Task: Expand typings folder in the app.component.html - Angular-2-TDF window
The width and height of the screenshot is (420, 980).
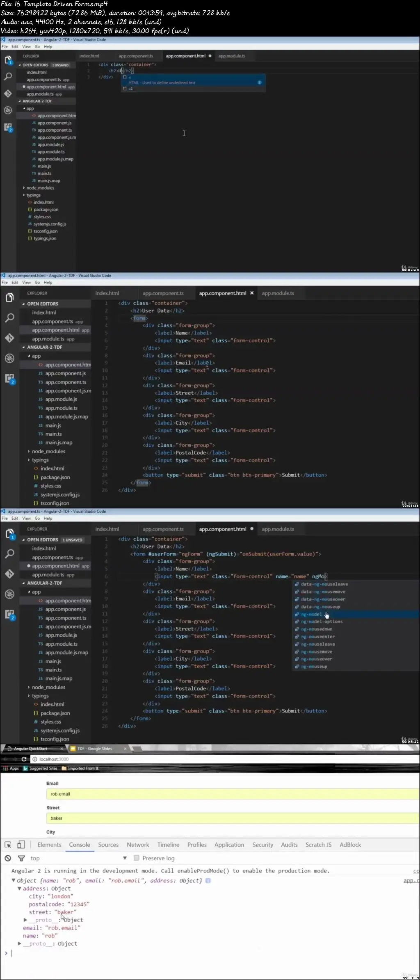Action: (29, 460)
